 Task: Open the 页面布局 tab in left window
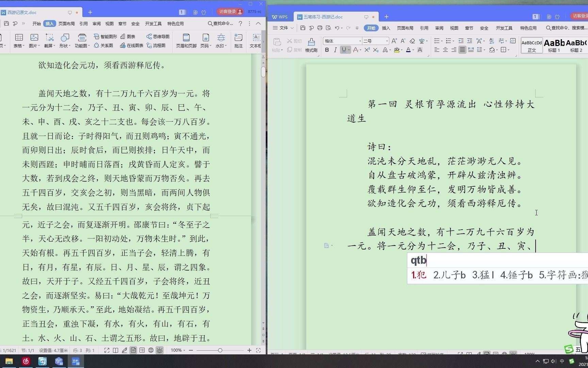(66, 24)
